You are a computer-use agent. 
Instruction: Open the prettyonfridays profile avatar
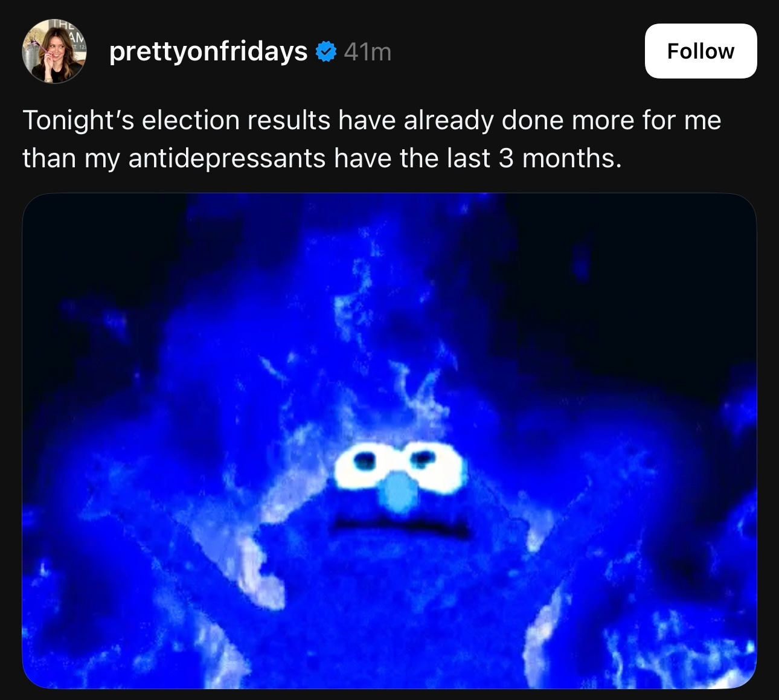click(x=54, y=51)
